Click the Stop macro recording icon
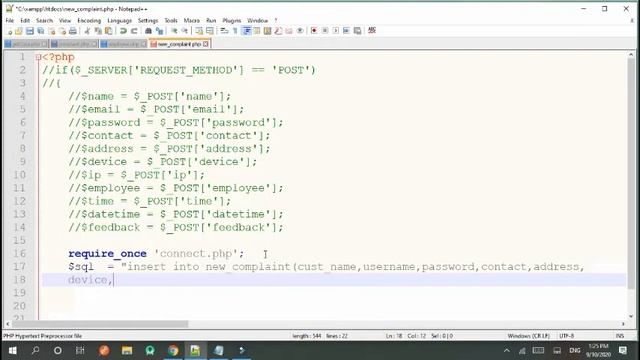The width and height of the screenshot is (640, 360). [325, 31]
